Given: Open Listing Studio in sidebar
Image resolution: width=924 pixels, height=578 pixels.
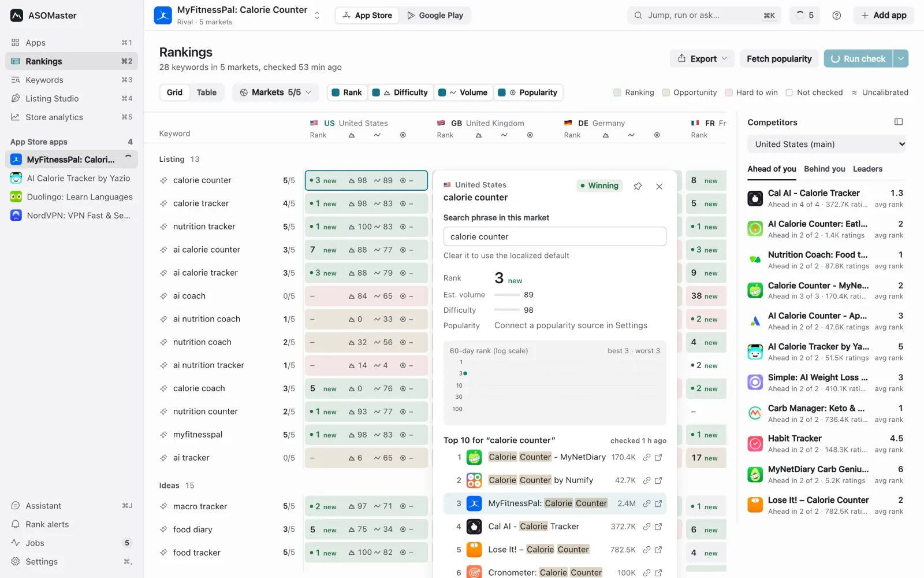Looking at the screenshot, I should (72, 98).
